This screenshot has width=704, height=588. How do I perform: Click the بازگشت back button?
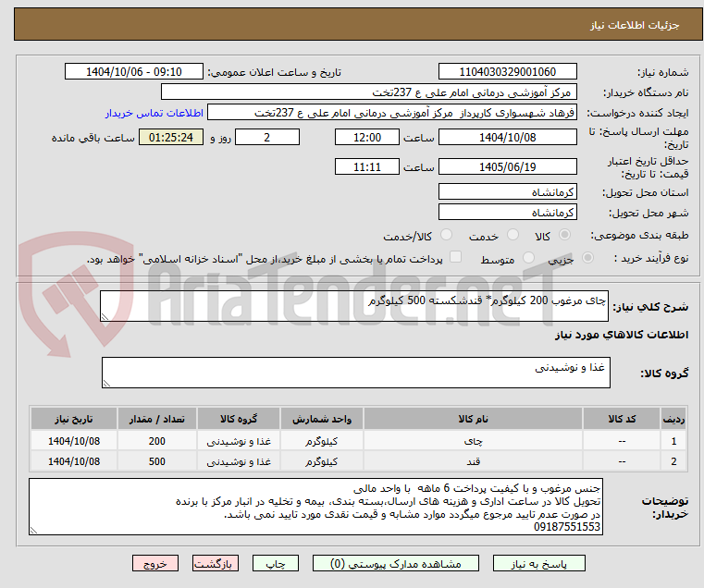click(x=216, y=564)
